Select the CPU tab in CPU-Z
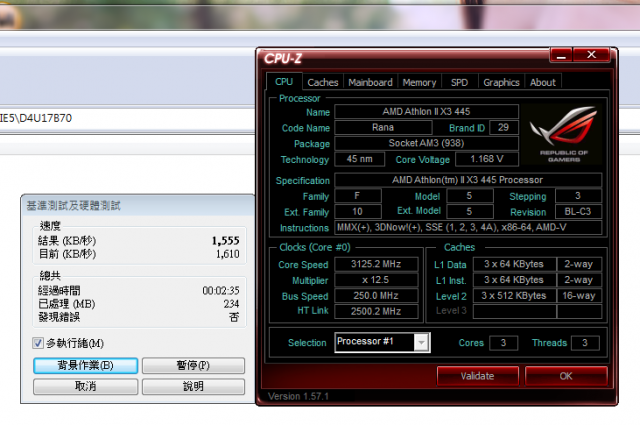Viewport: 640px width, 425px height. (x=284, y=82)
